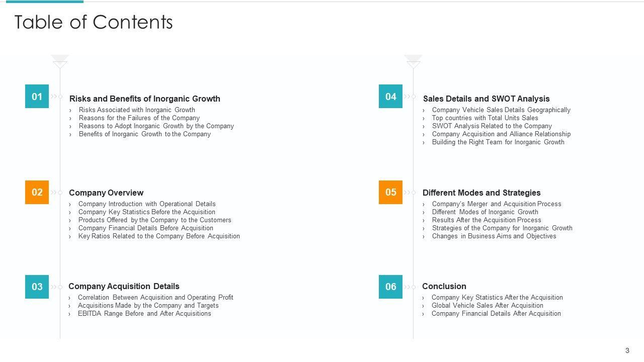Click the teal 04 number box

pyautogui.click(x=390, y=97)
